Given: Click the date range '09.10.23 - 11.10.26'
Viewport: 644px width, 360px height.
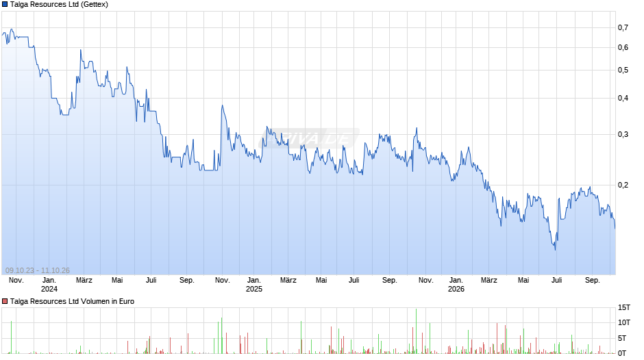Looking at the screenshot, I should [x=38, y=270].
